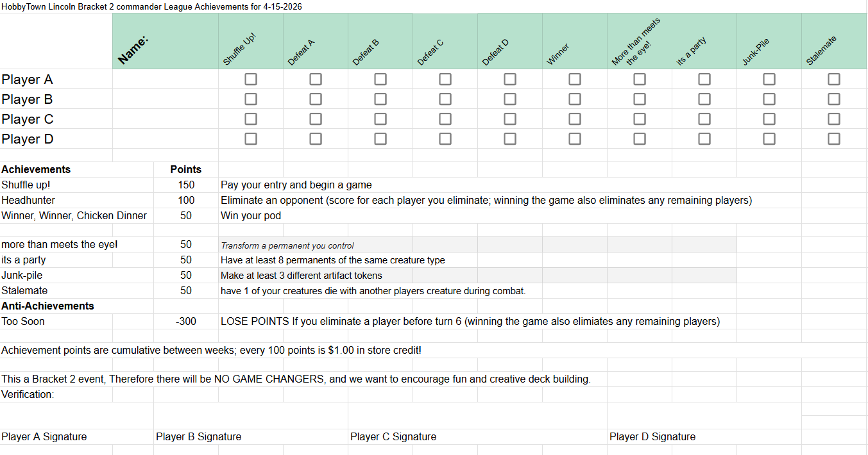The width and height of the screenshot is (868, 455).
Task: Check Player C Defeat D checkbox
Action: [510, 119]
